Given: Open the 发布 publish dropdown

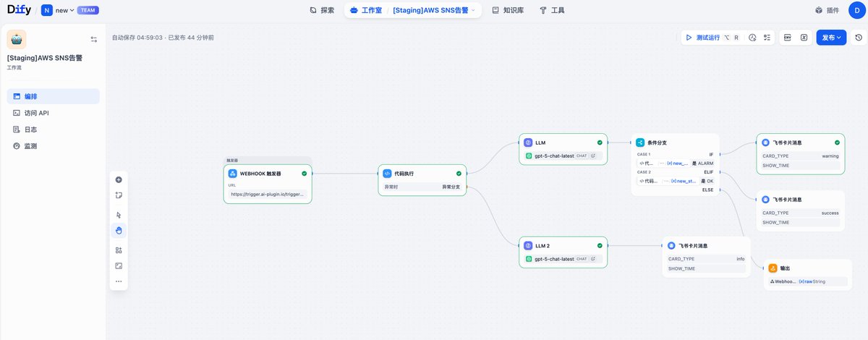Looking at the screenshot, I should click(x=832, y=37).
